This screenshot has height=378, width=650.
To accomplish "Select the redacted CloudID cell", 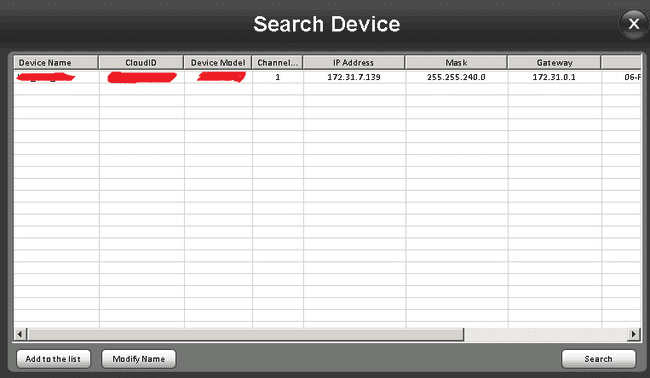I will 142,77.
